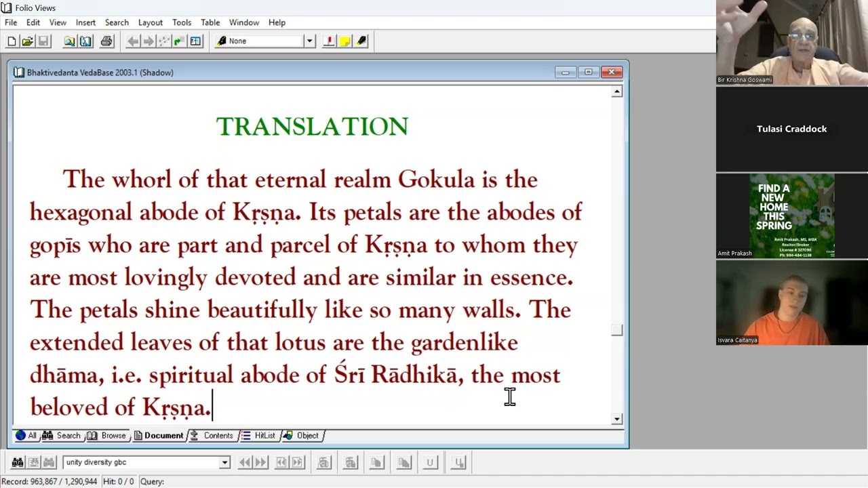This screenshot has height=488, width=868.
Task: Click the grayed binoculars clear query icon
Action: (49, 463)
